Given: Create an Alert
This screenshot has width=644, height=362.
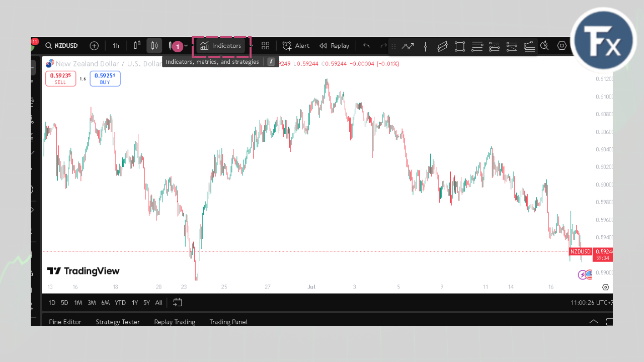Looking at the screenshot, I should pos(296,46).
